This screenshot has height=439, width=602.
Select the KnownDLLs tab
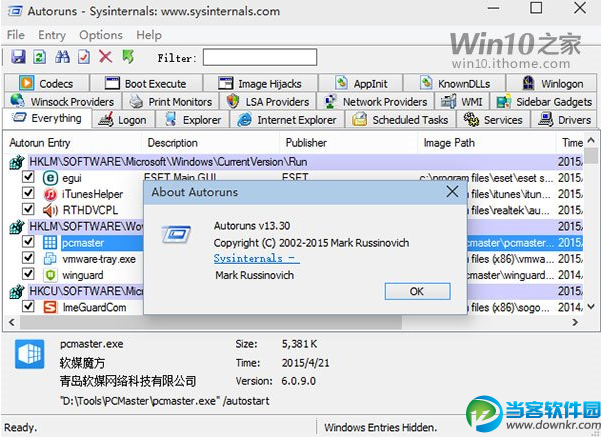(455, 83)
